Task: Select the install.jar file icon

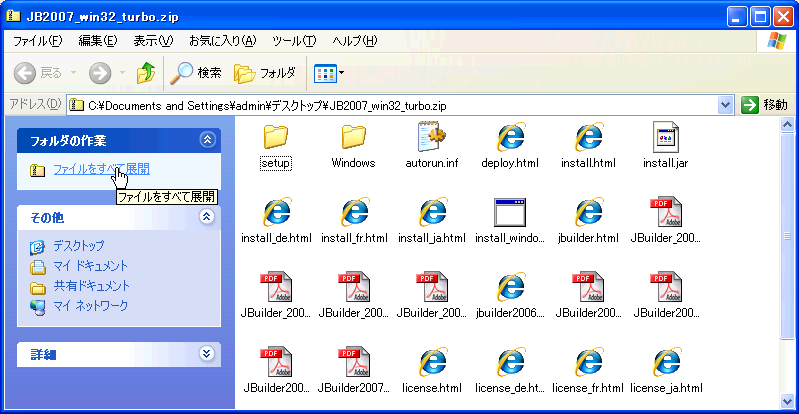Action: click(x=666, y=137)
